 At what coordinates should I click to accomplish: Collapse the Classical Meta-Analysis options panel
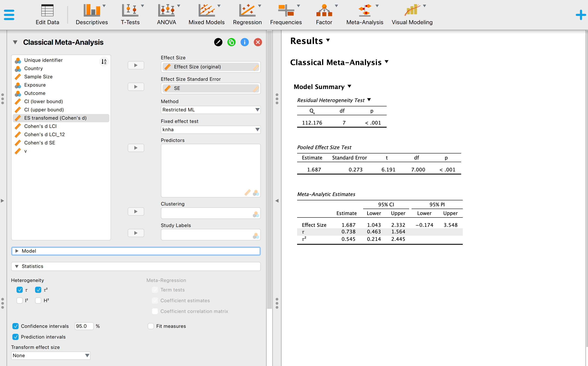point(15,42)
